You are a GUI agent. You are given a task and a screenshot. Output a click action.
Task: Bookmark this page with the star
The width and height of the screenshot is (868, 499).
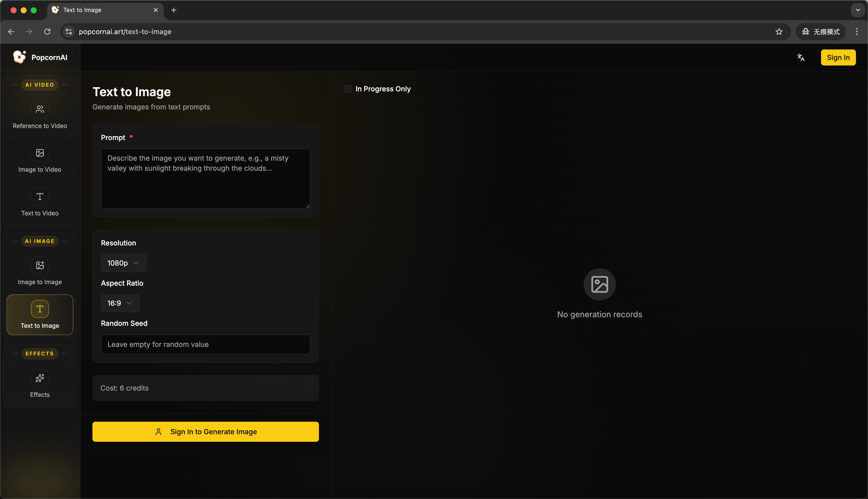(779, 32)
